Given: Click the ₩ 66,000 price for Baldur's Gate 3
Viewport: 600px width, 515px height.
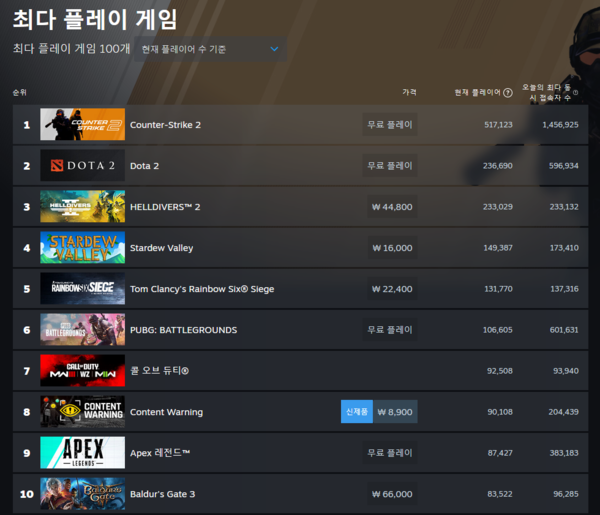Looking at the screenshot, I should [392, 494].
